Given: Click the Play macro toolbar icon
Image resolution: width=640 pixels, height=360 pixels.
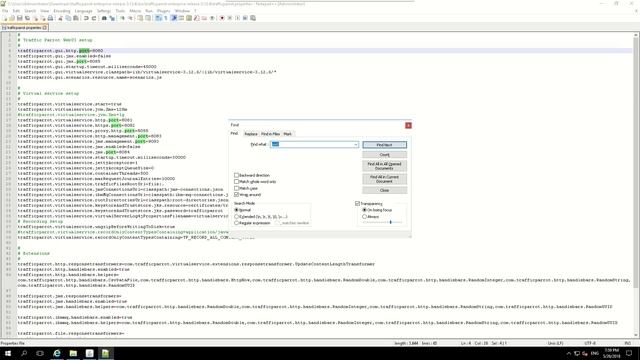Looking at the screenshot, I should tap(237, 18).
